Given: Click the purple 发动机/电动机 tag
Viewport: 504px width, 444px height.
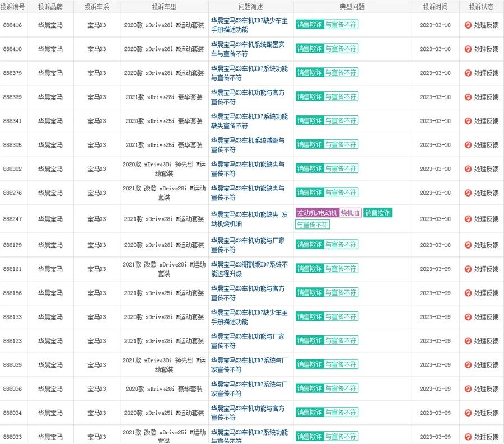Looking at the screenshot, I should (x=318, y=213).
